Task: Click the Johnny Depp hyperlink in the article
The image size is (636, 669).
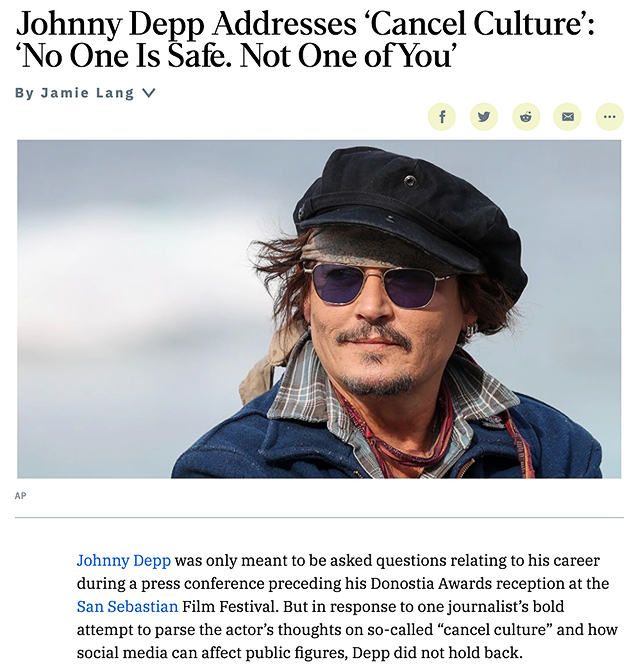Action: [x=124, y=560]
